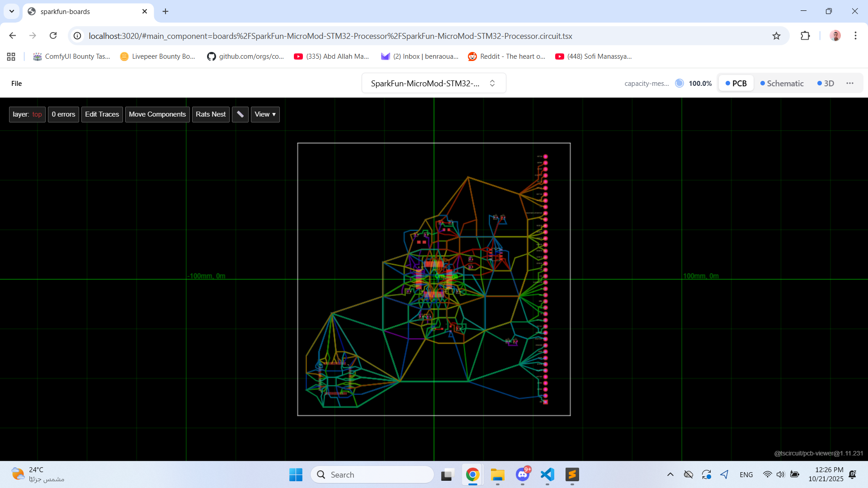This screenshot has width=868, height=488.
Task: Toggle Edit Traces mode
Action: [102, 114]
